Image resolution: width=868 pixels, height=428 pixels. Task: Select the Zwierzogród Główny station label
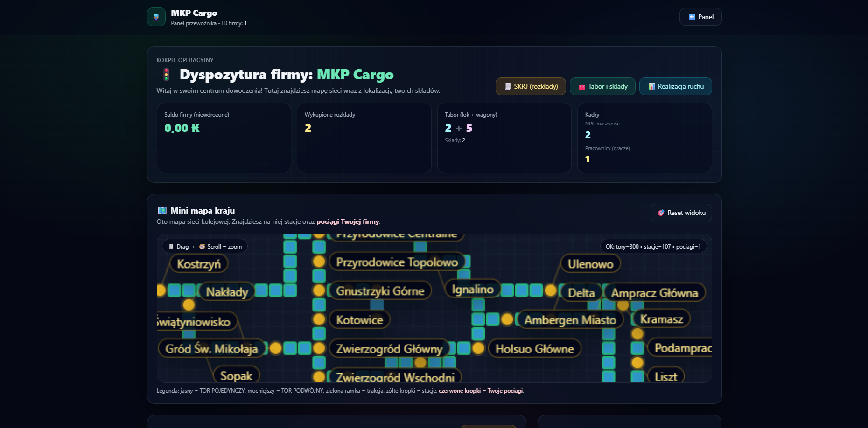pyautogui.click(x=389, y=349)
